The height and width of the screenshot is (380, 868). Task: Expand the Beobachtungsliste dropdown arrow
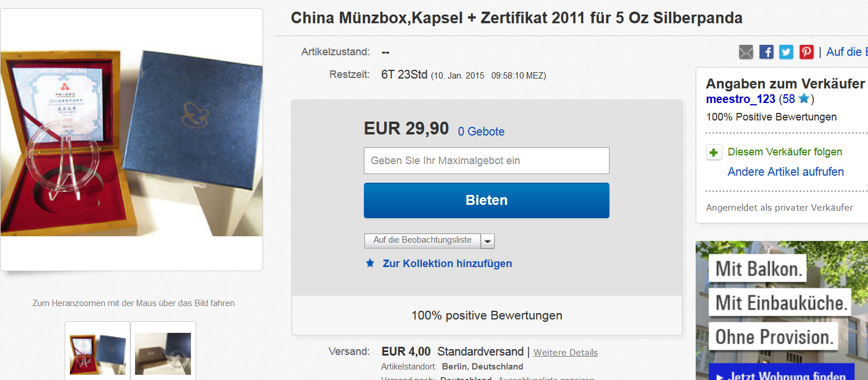(488, 241)
